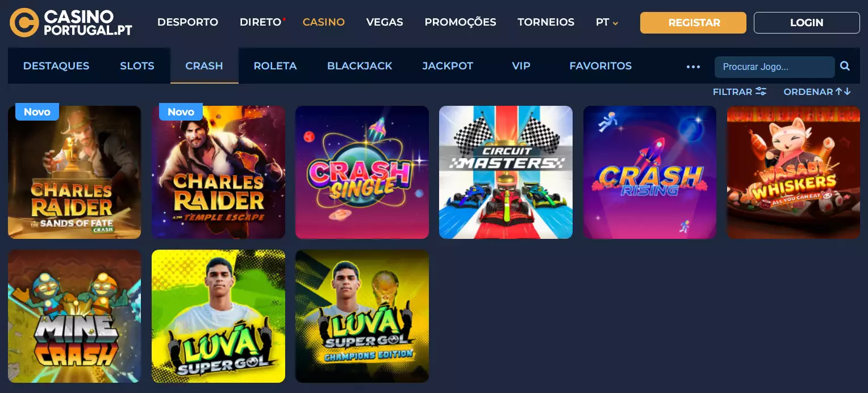The image size is (868, 393).
Task: Launch the Crash Single game tile
Action: point(362,172)
